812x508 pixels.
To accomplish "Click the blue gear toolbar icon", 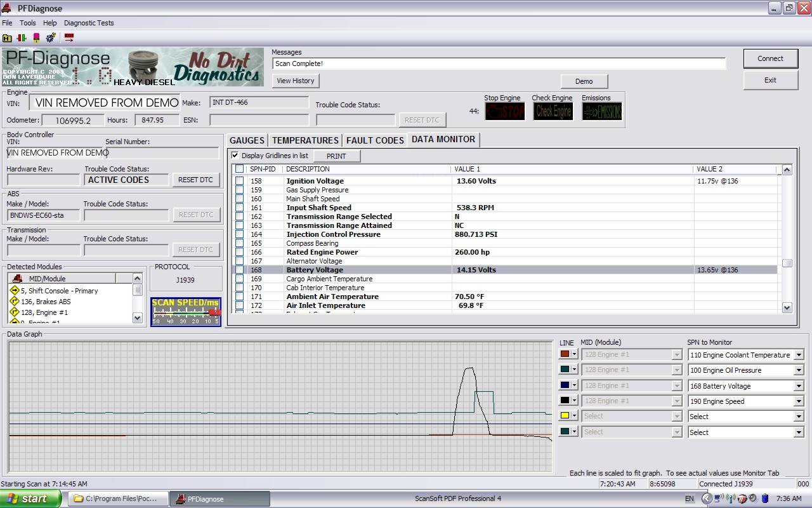I will (x=51, y=37).
